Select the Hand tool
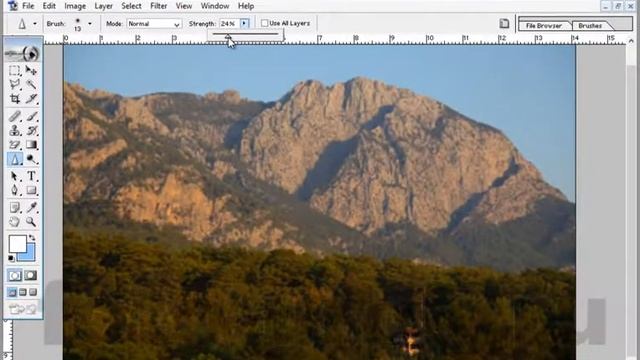The width and height of the screenshot is (640, 360). tap(15, 222)
